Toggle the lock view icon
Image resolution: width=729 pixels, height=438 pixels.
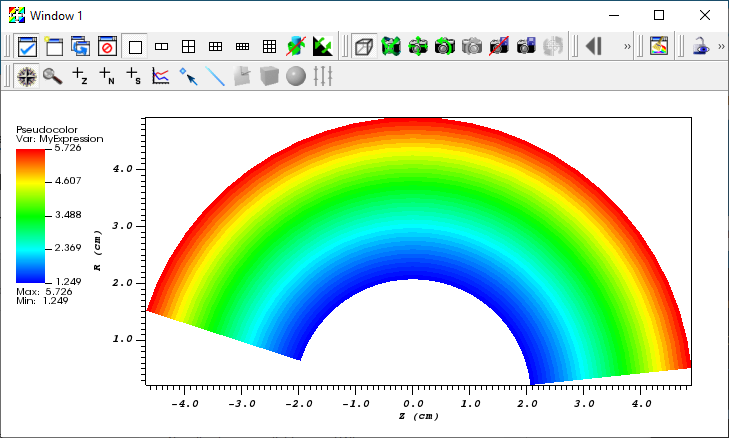pyautogui.click(x=701, y=46)
